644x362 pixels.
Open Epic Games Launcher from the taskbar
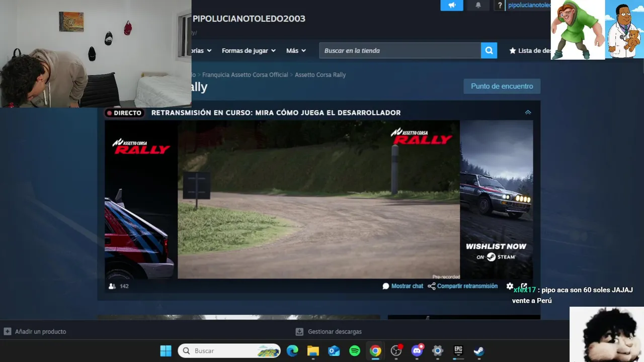(458, 350)
